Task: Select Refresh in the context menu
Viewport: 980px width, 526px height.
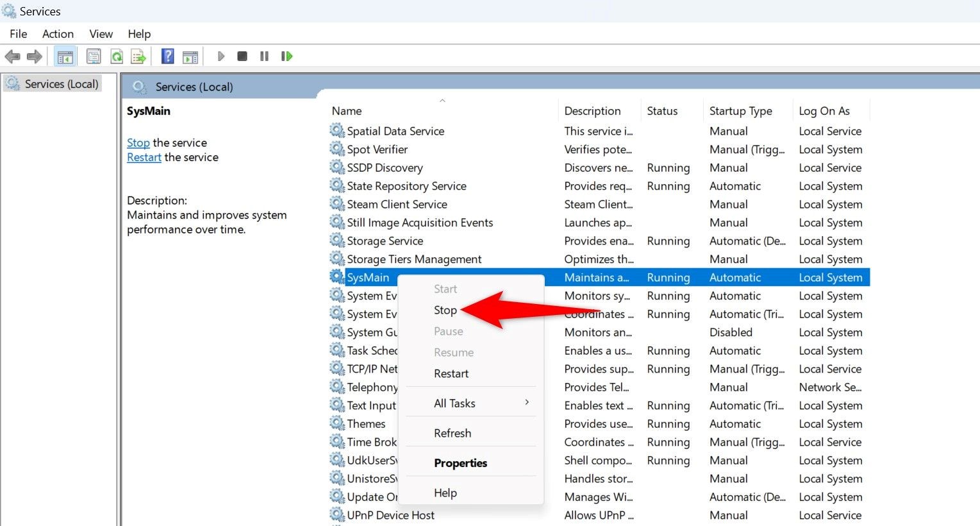Action: coord(453,434)
